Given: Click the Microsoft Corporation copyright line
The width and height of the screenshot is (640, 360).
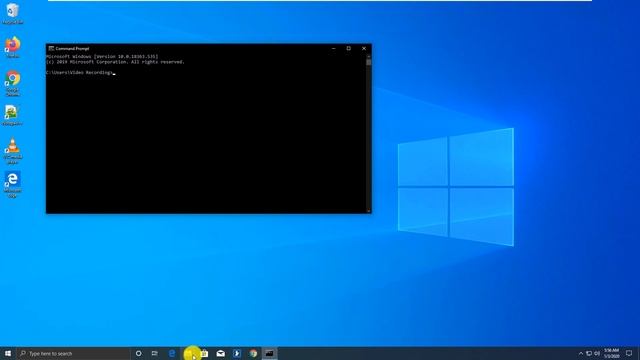Looking at the screenshot, I should (x=116, y=62).
